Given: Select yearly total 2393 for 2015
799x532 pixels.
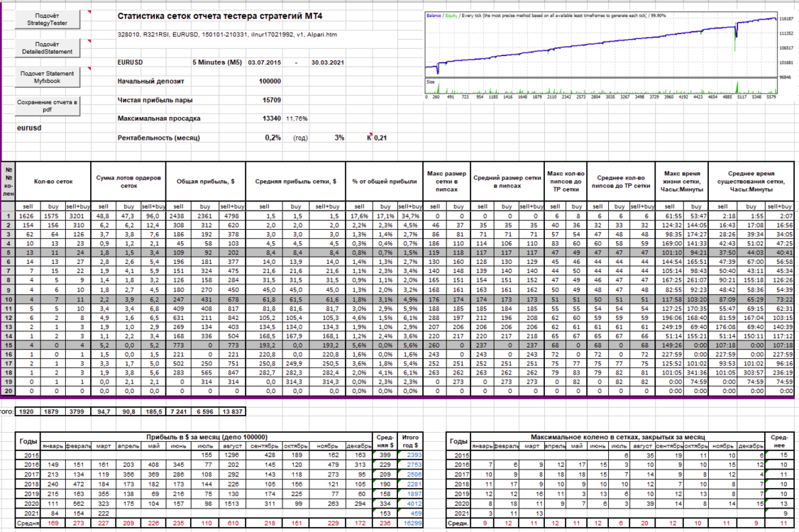Looking at the screenshot, I should 410,455.
